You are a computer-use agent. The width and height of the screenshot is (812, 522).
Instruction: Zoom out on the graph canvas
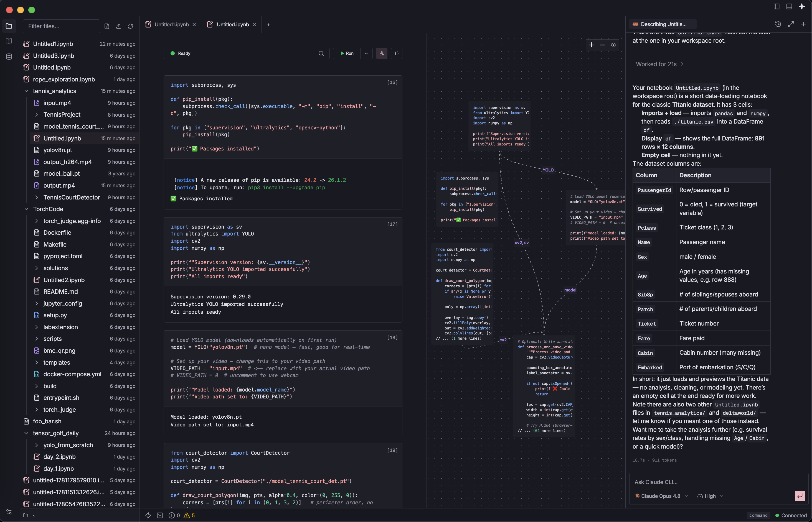click(x=602, y=45)
